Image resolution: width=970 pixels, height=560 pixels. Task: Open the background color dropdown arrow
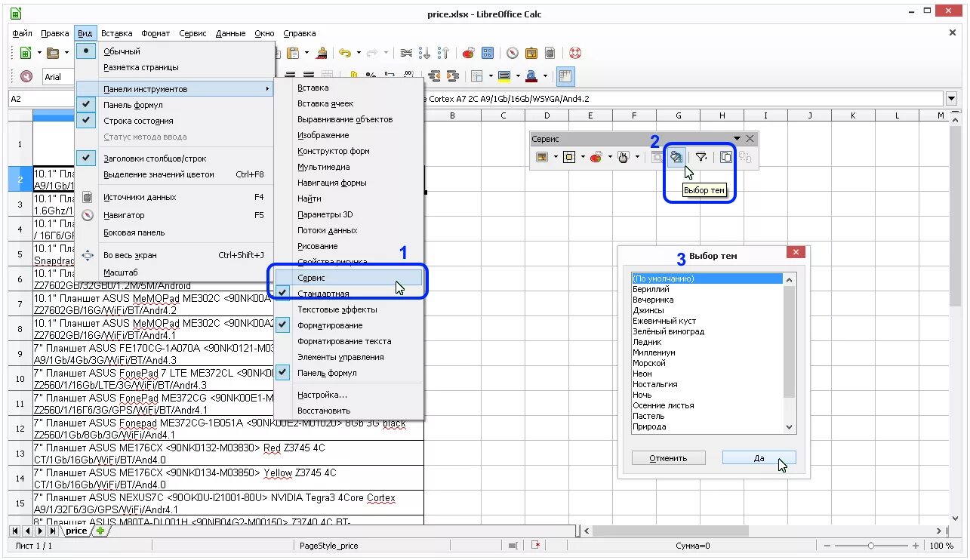(x=518, y=76)
